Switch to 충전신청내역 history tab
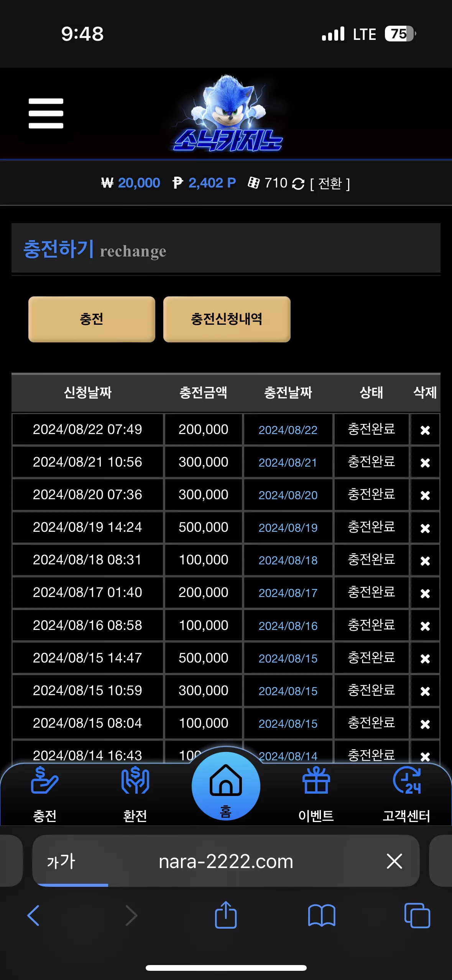Image resolution: width=452 pixels, height=980 pixels. 227,319
